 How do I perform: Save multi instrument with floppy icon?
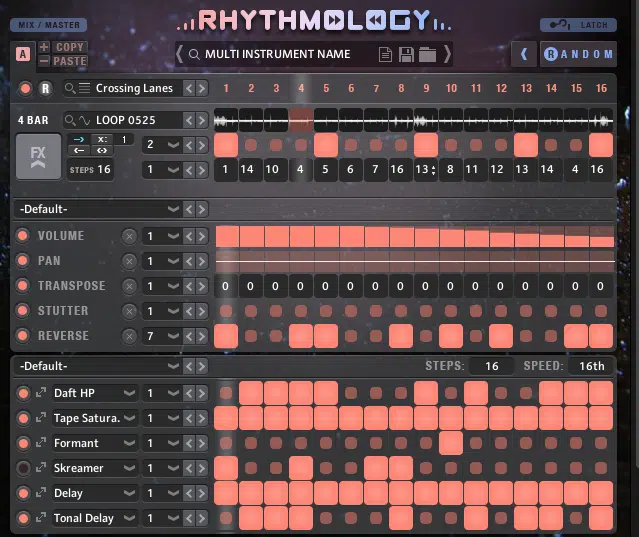[406, 54]
